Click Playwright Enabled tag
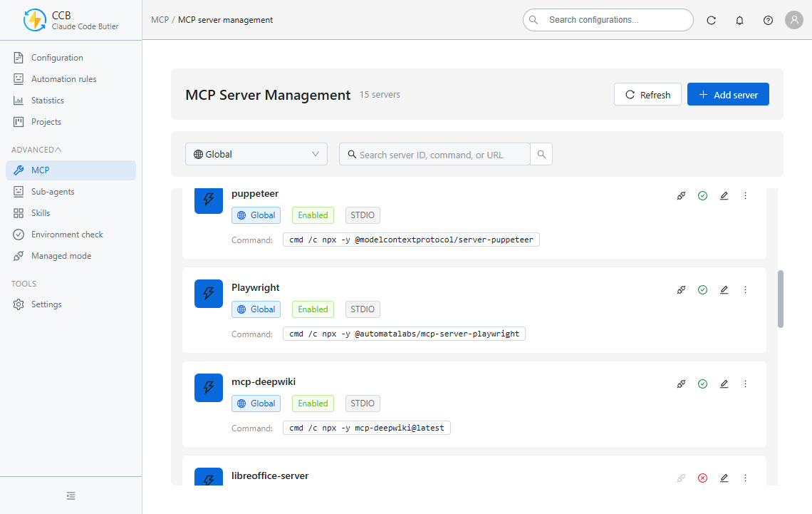This screenshot has height=514, width=812. pos(313,309)
